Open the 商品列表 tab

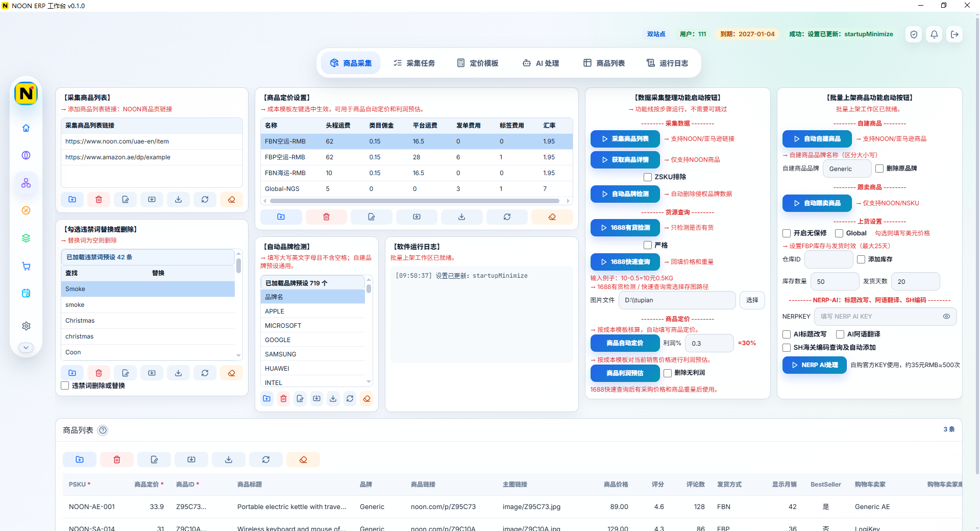point(604,63)
